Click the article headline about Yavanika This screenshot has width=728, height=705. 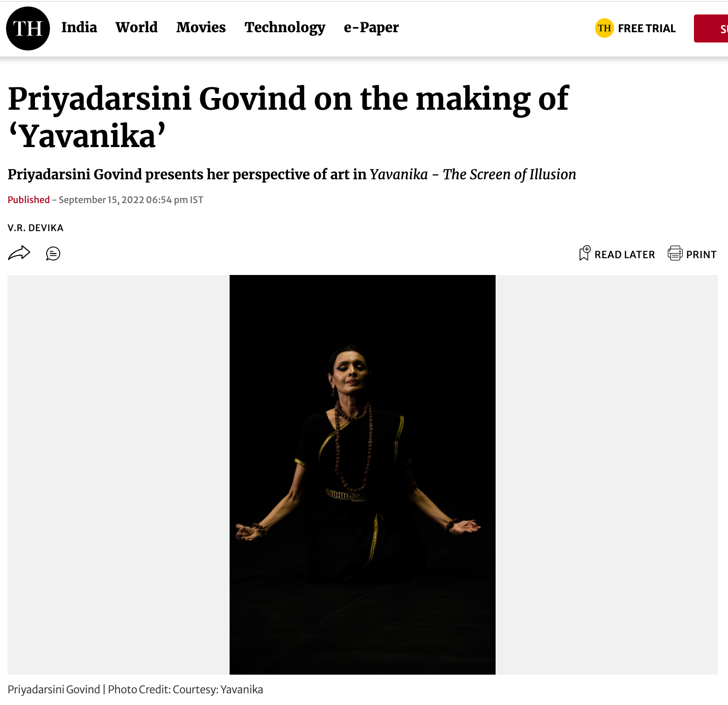[x=288, y=117]
